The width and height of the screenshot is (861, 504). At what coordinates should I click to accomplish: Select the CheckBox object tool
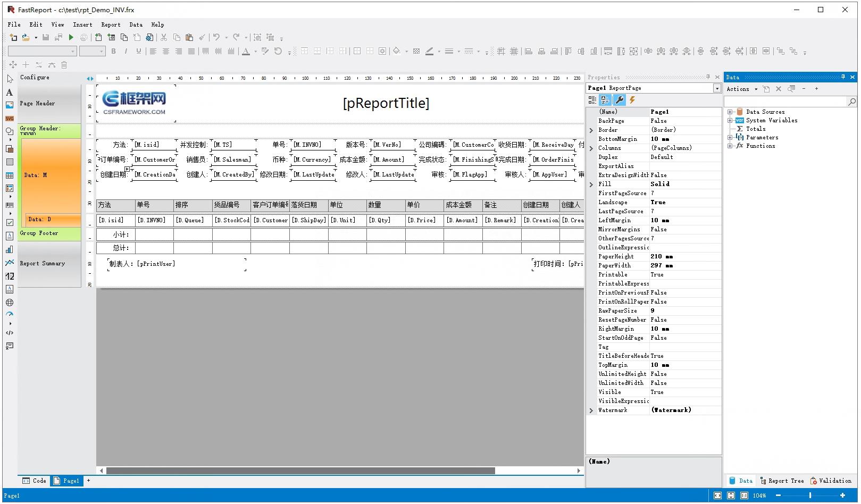pyautogui.click(x=10, y=223)
